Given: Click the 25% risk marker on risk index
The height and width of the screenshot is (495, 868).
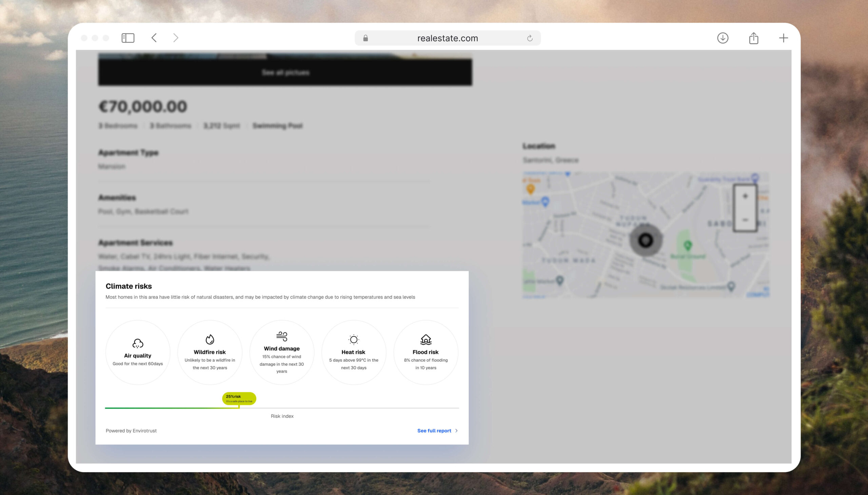Looking at the screenshot, I should 239,398.
